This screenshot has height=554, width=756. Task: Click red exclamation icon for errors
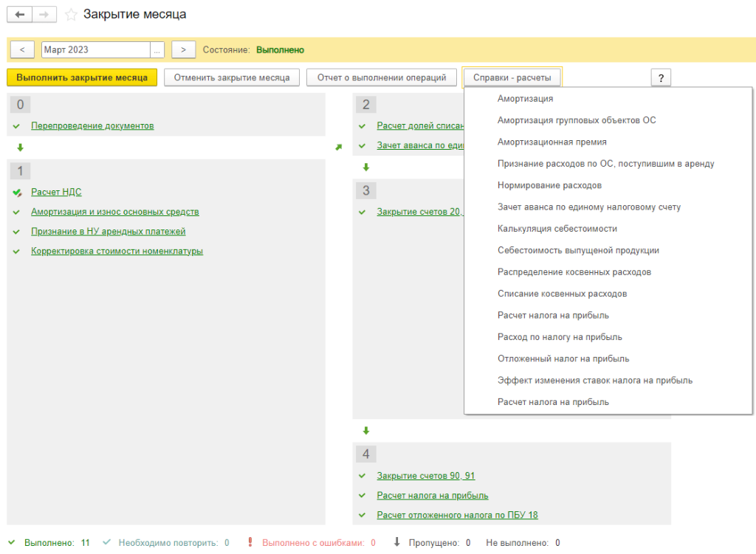click(x=250, y=542)
